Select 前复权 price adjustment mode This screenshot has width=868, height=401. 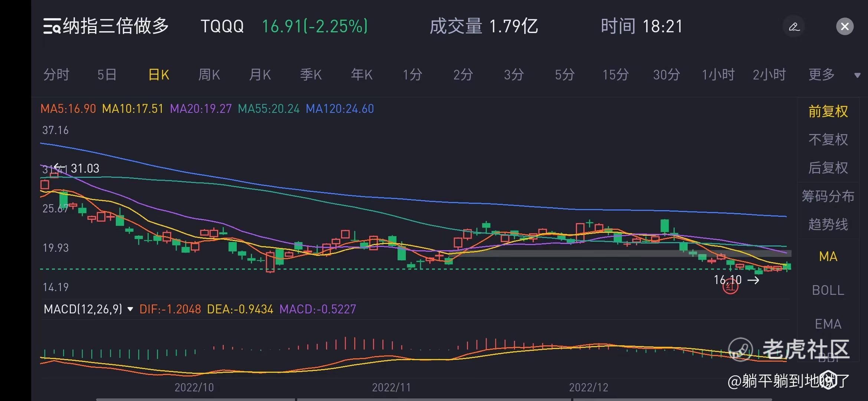pyautogui.click(x=828, y=111)
